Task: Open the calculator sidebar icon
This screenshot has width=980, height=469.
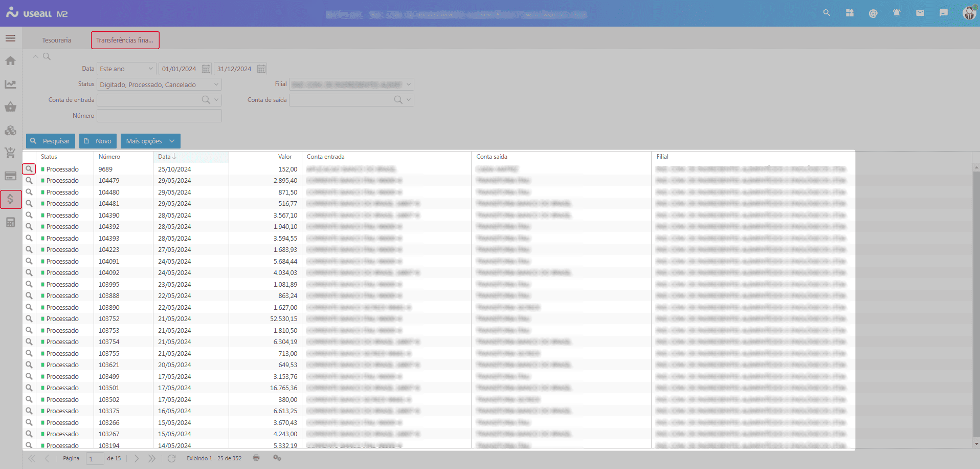Action: click(10, 222)
